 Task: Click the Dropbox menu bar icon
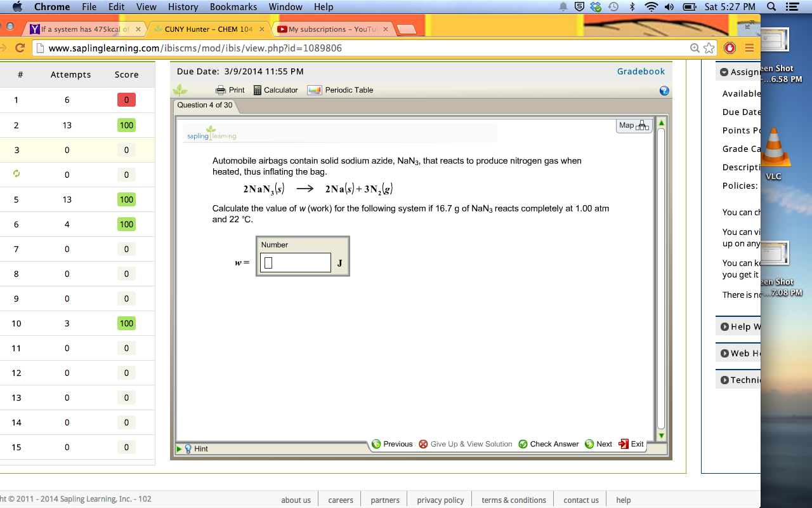[x=595, y=7]
